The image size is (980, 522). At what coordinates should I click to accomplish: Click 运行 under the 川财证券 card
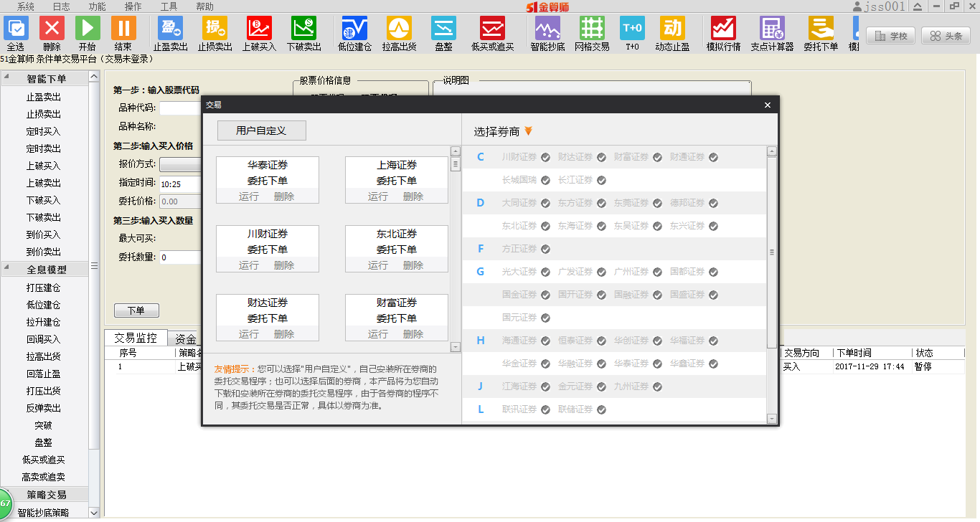coord(249,265)
